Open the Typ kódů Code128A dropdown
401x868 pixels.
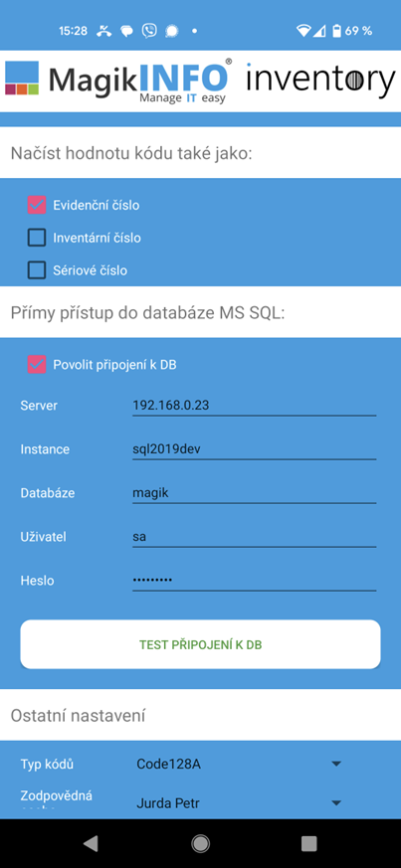(x=239, y=765)
